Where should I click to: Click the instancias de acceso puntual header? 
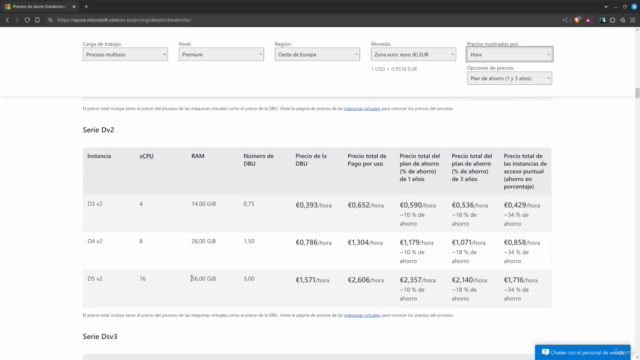(x=525, y=171)
